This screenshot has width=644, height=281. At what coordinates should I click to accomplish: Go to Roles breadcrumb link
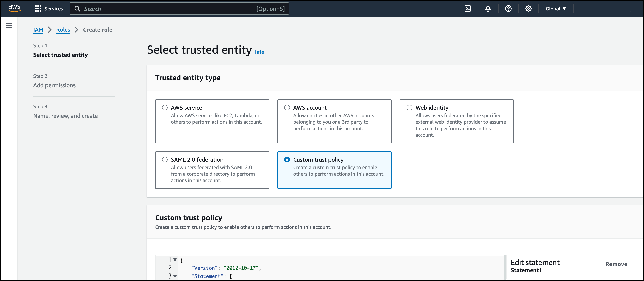(x=63, y=30)
